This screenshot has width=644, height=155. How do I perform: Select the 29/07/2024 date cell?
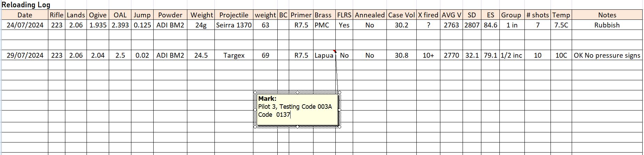coord(25,55)
